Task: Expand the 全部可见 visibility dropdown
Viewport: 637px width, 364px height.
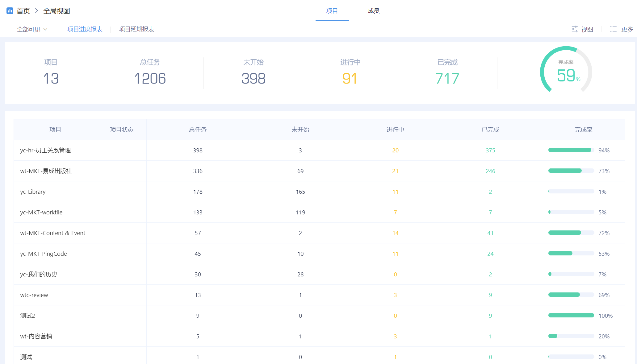Action: [x=32, y=29]
